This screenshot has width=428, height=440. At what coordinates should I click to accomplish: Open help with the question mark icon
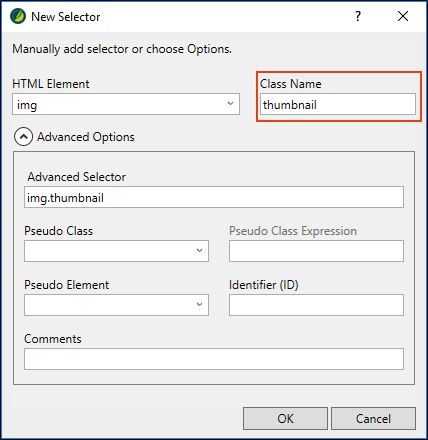358,16
